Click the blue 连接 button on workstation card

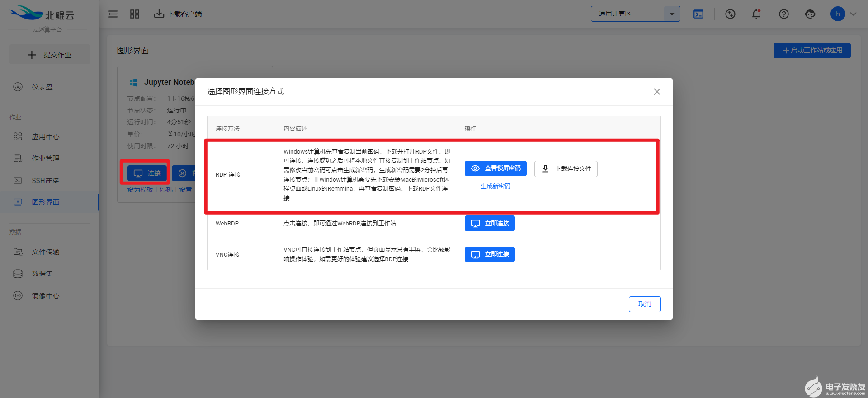click(x=147, y=173)
